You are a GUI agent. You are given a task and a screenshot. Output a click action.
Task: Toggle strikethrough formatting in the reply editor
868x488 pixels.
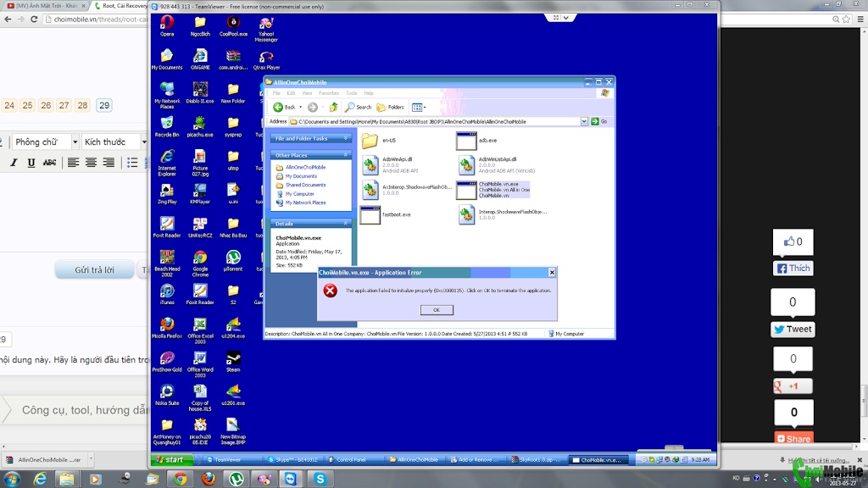coord(49,162)
